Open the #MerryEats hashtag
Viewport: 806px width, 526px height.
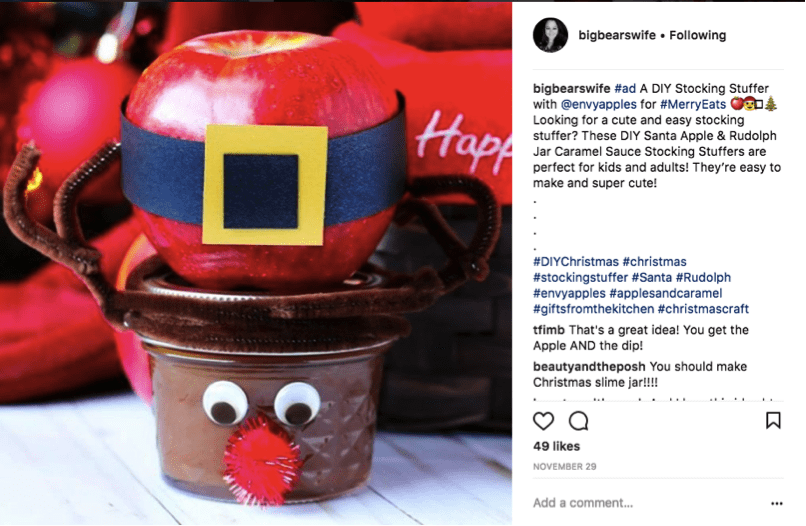click(x=693, y=104)
